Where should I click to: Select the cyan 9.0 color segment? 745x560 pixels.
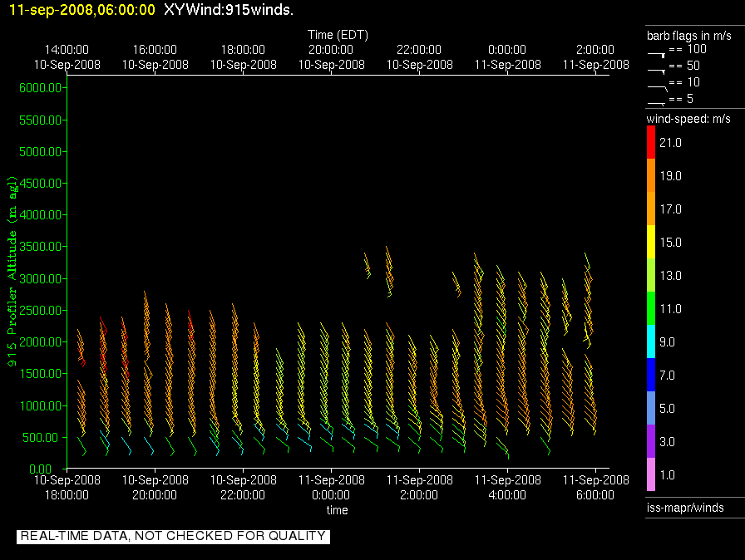(651, 341)
